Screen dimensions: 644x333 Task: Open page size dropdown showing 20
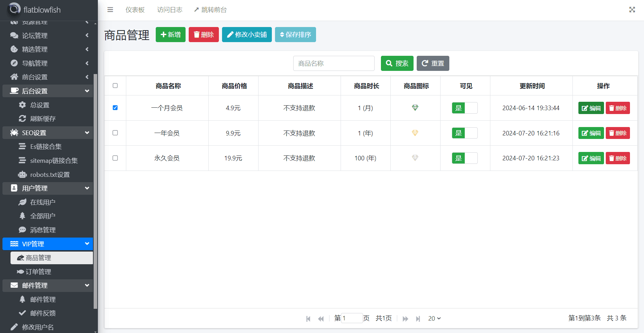434,318
